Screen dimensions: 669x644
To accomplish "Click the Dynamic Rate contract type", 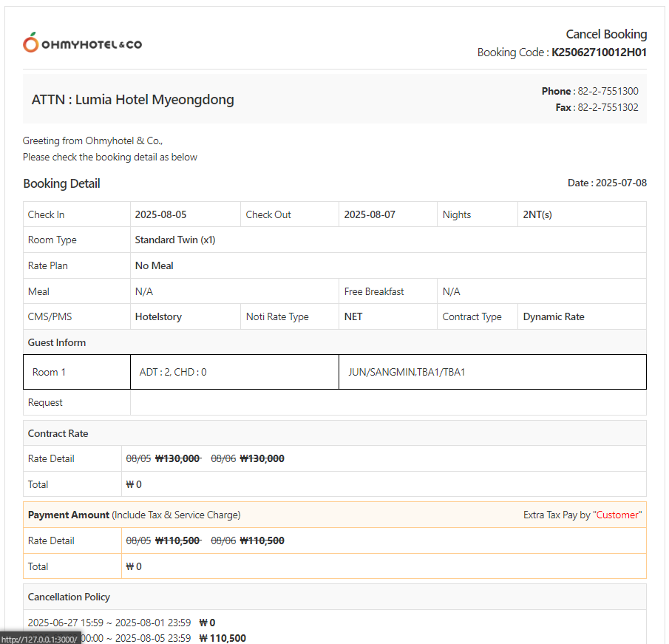I will click(554, 316).
